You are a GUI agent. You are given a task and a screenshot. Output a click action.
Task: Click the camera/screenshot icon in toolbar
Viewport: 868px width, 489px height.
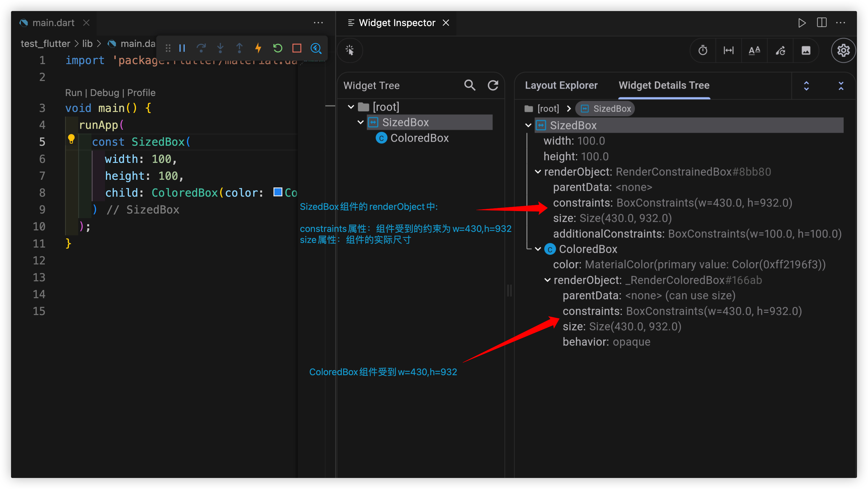click(x=805, y=50)
